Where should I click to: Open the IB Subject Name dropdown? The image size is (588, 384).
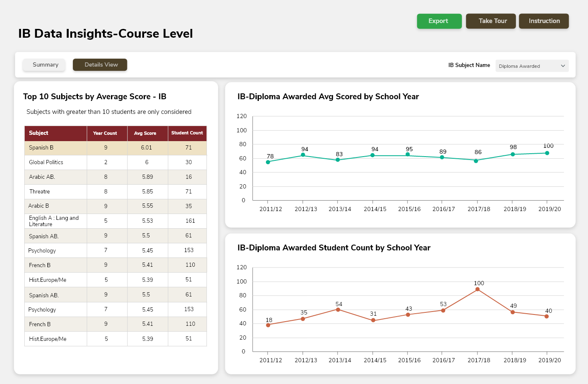[532, 66]
